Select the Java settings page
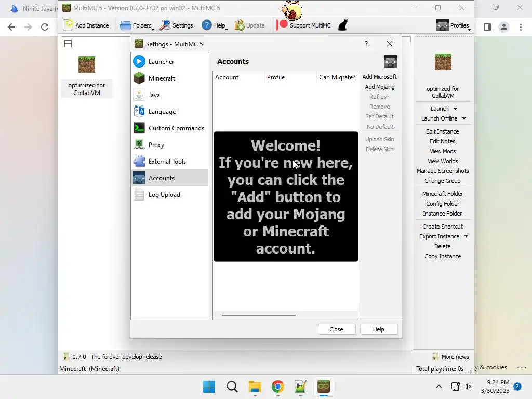Screen dimensions: 532x399 170,95
